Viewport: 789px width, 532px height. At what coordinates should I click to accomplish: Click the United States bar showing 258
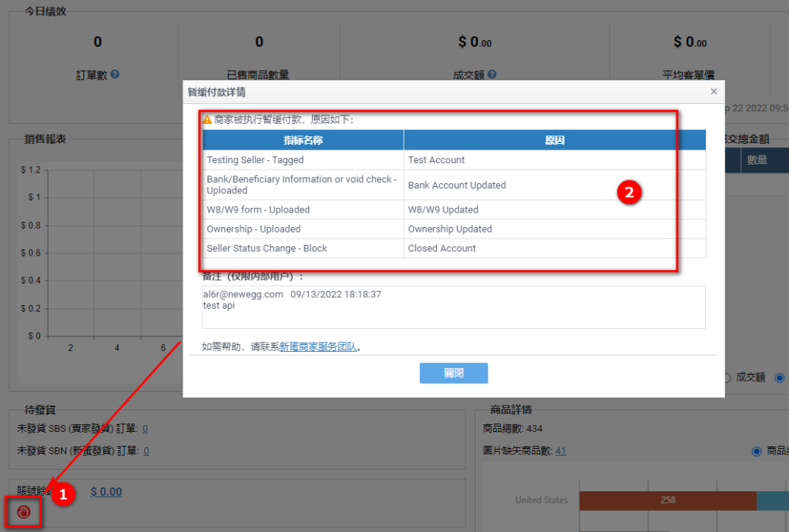click(x=667, y=500)
